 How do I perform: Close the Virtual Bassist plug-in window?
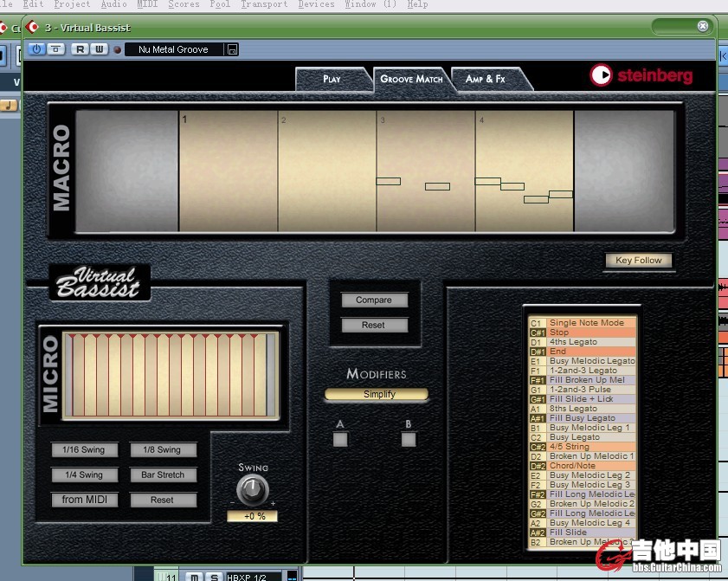pos(703,26)
